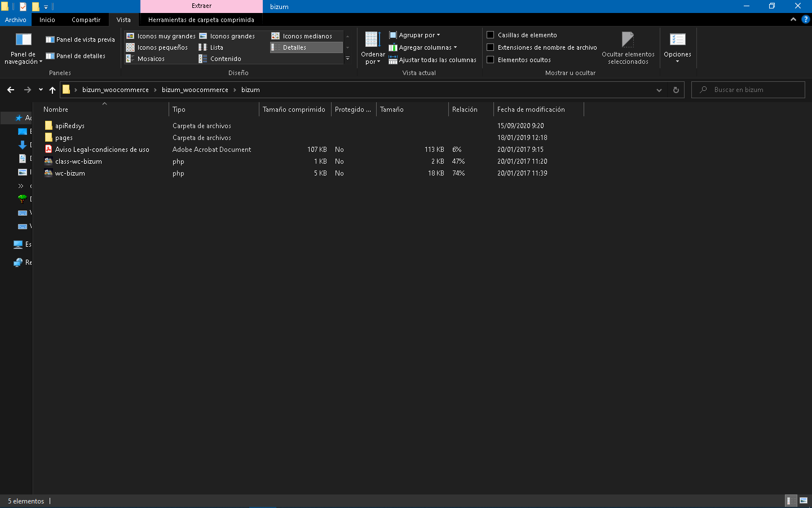
Task: Switch to the Inicio tab
Action: pos(47,20)
